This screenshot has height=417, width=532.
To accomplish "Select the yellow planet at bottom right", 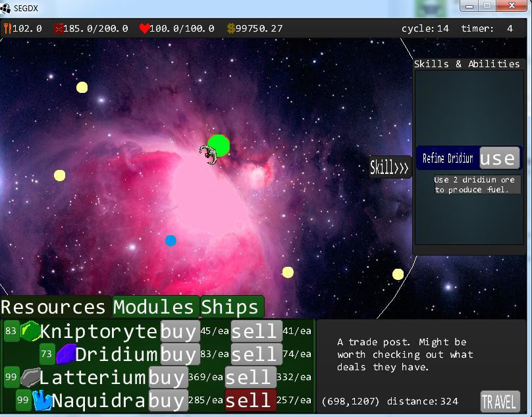I will tap(398, 274).
